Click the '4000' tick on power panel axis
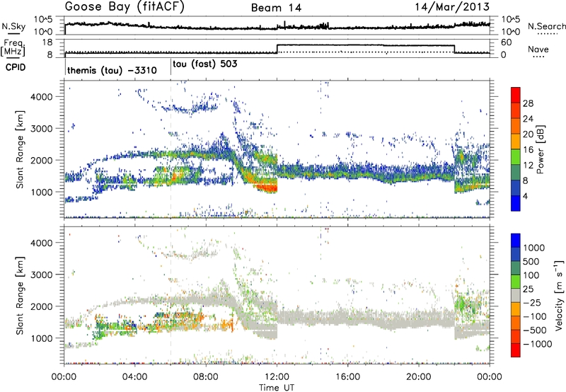This screenshot has height=392, width=566. tap(41, 97)
